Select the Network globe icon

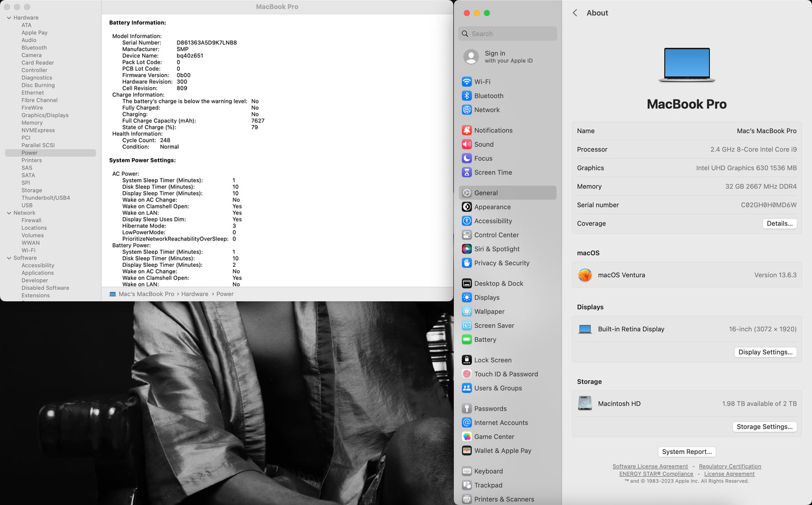(466, 110)
